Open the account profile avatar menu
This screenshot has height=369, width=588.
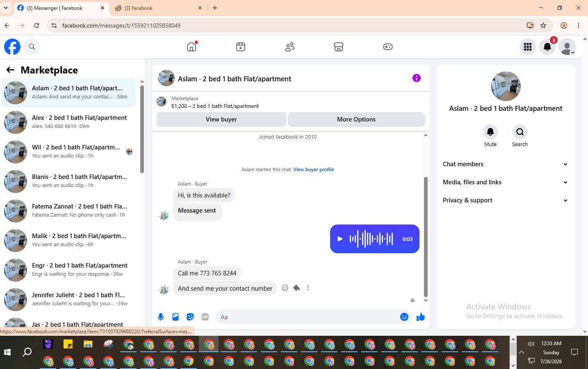pos(567,47)
